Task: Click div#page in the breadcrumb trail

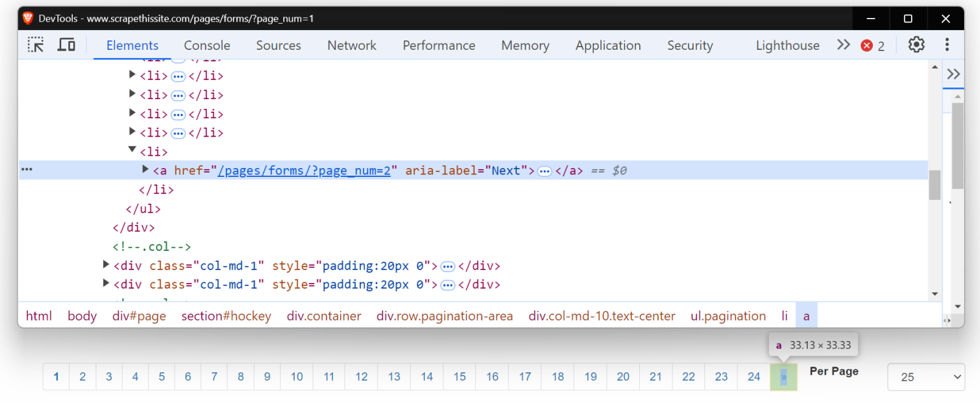Action: point(139,315)
